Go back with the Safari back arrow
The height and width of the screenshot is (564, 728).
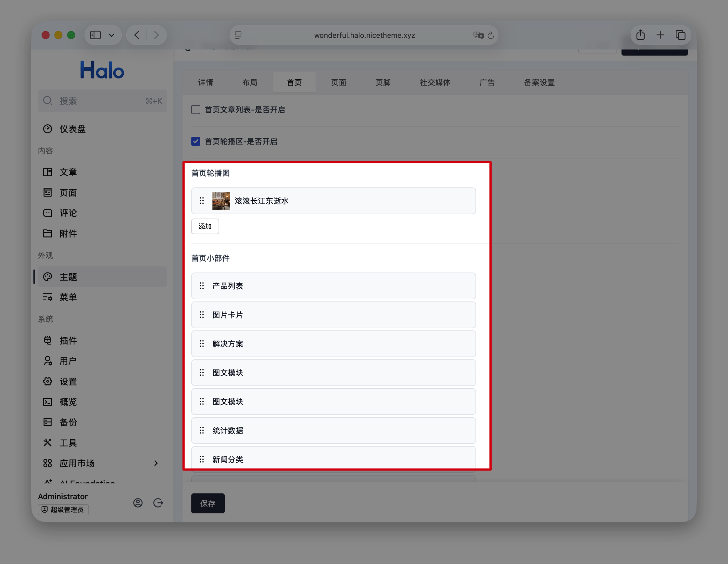pyautogui.click(x=137, y=35)
